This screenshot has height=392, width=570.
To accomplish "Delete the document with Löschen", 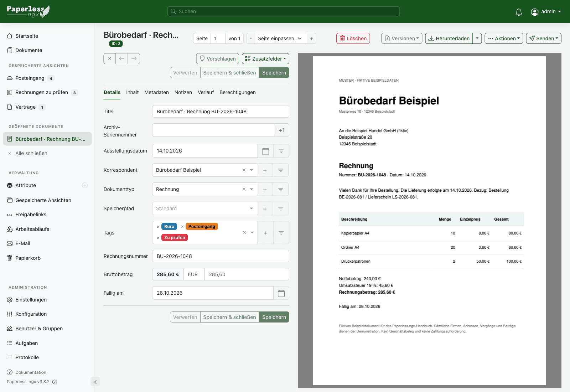I will (353, 38).
